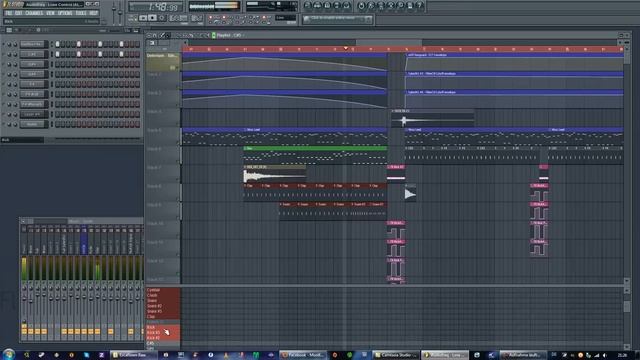Toggle the second channel's mute LED in step sequencer

pos(4,54)
